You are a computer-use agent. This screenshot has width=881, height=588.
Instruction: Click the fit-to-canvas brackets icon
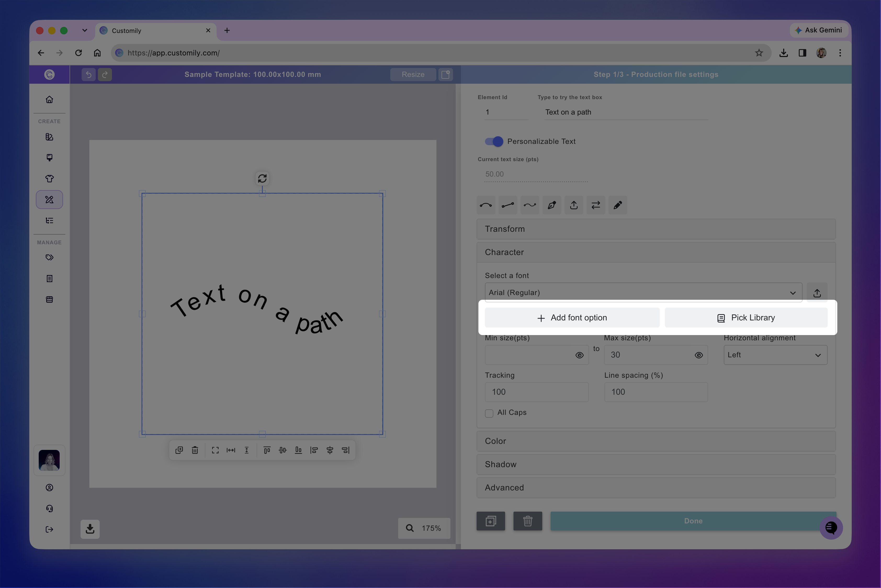tap(215, 450)
